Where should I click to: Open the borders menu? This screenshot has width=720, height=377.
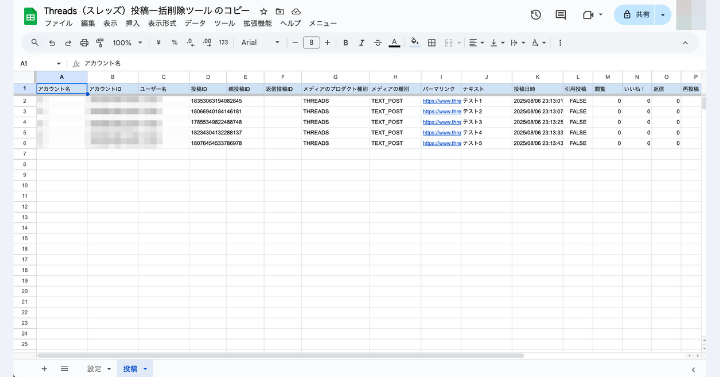tap(432, 43)
